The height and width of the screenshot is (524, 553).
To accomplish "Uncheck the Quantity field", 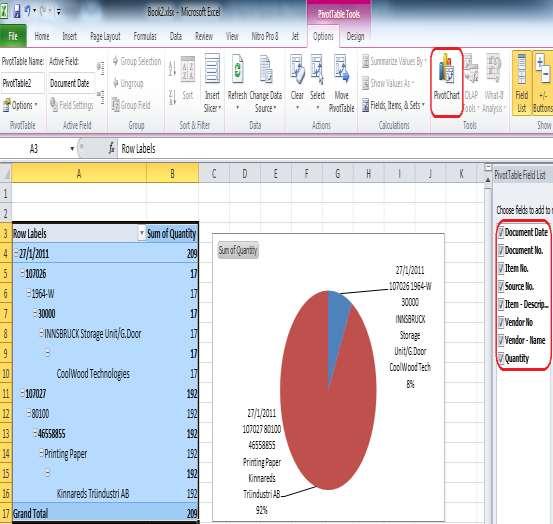I will 501,358.
